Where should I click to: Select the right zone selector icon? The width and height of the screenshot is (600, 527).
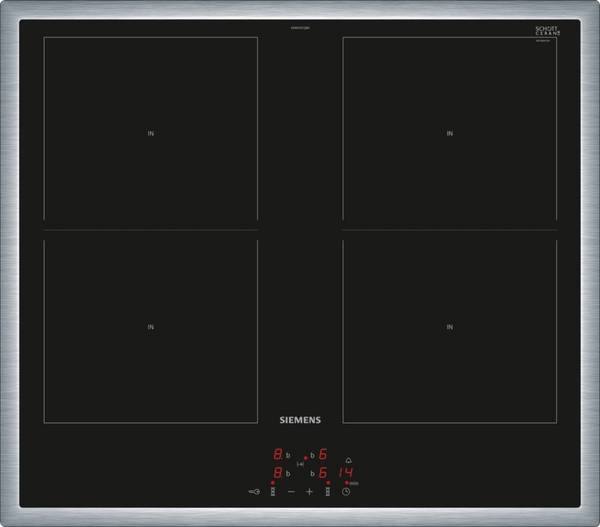(x=328, y=492)
